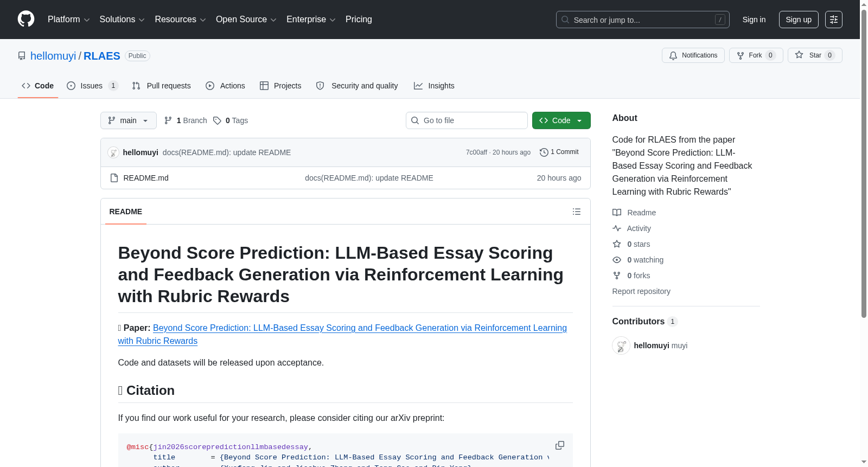
Task: Click the README.md row commit message
Action: pos(369,178)
